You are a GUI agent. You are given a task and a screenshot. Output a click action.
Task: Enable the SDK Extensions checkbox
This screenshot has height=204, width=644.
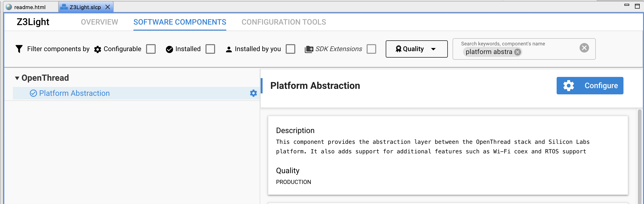[x=371, y=49]
